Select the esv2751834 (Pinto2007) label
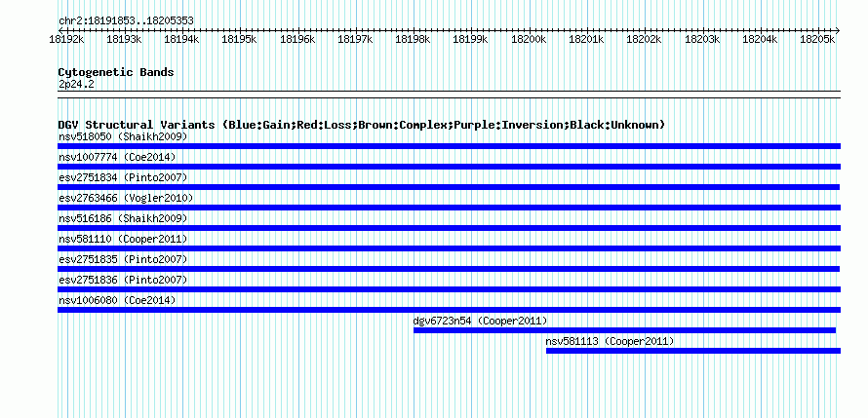868x418 pixels. click(x=123, y=177)
